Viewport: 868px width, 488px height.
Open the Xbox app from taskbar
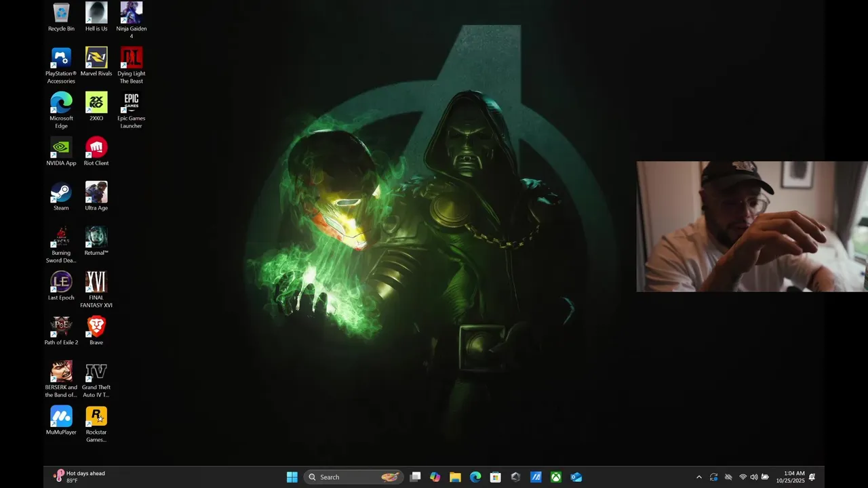[556, 477]
